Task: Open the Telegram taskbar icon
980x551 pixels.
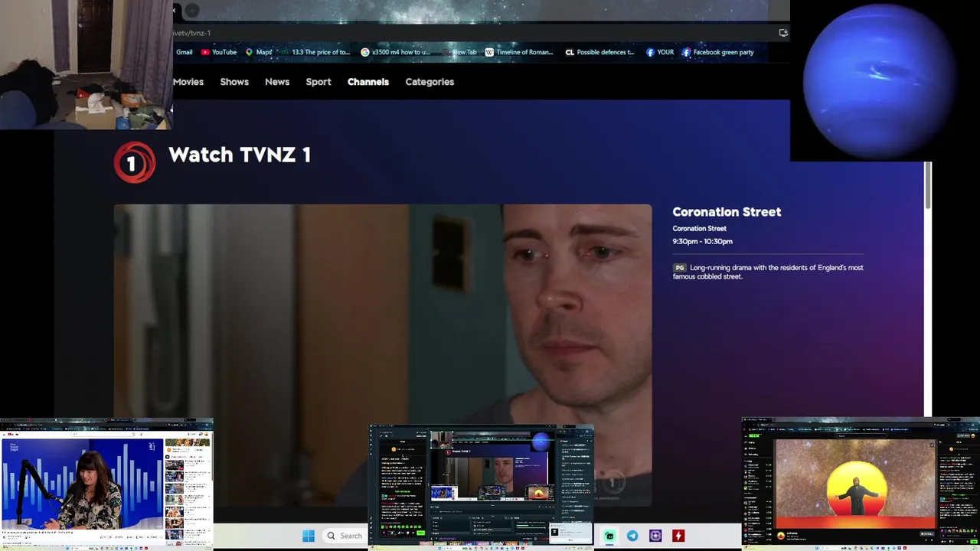Action: click(632, 536)
